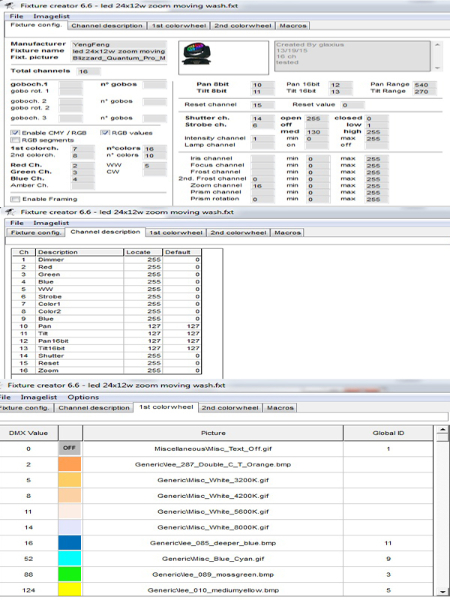
Task: Switch to Macros tab above the colorwheel table
Action: (280, 408)
